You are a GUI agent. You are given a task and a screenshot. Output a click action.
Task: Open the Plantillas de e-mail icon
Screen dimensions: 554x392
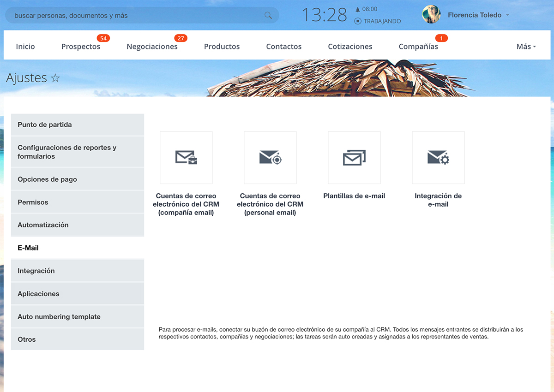(x=354, y=158)
